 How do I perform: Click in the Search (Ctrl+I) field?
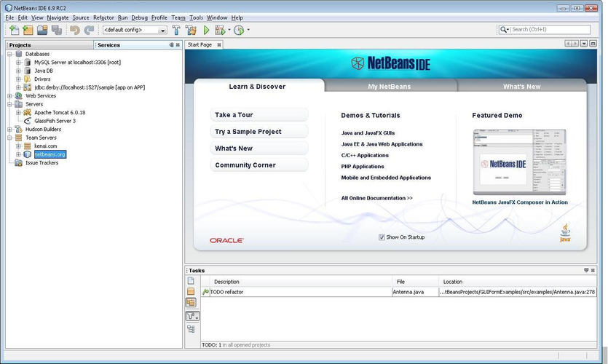coord(550,29)
